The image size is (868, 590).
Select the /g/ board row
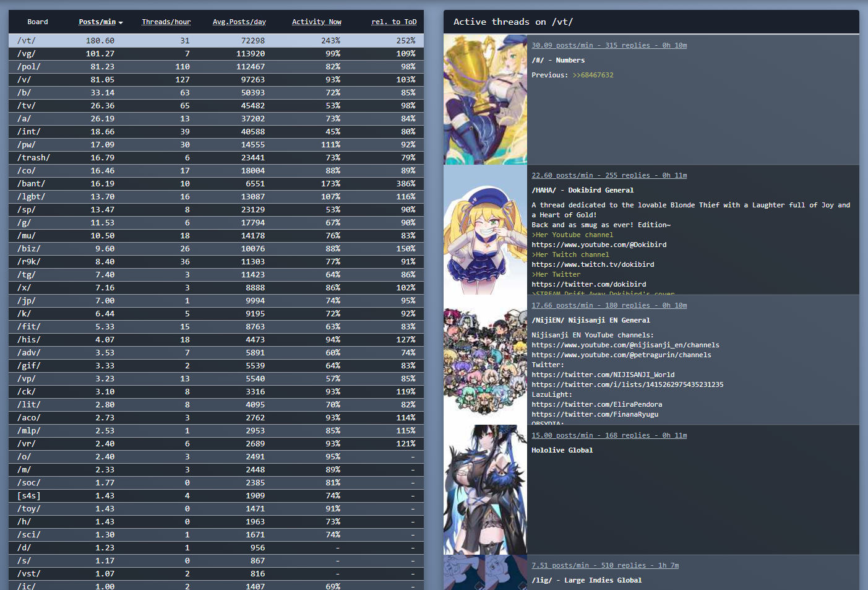(216, 223)
